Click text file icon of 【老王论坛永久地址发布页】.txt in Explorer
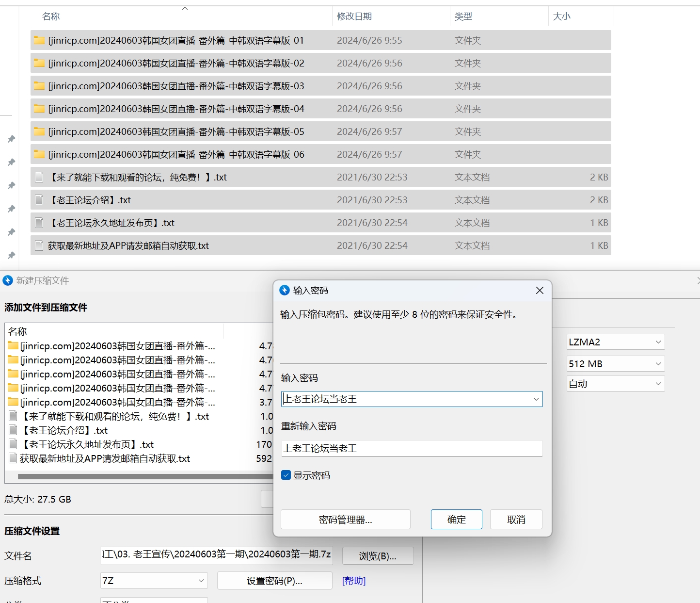The height and width of the screenshot is (603, 700). 39,223
